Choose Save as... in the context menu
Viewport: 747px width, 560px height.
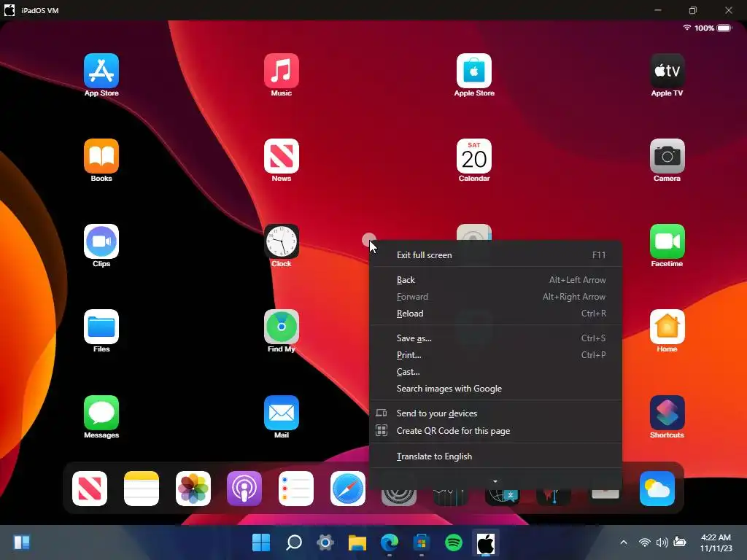pos(495,338)
